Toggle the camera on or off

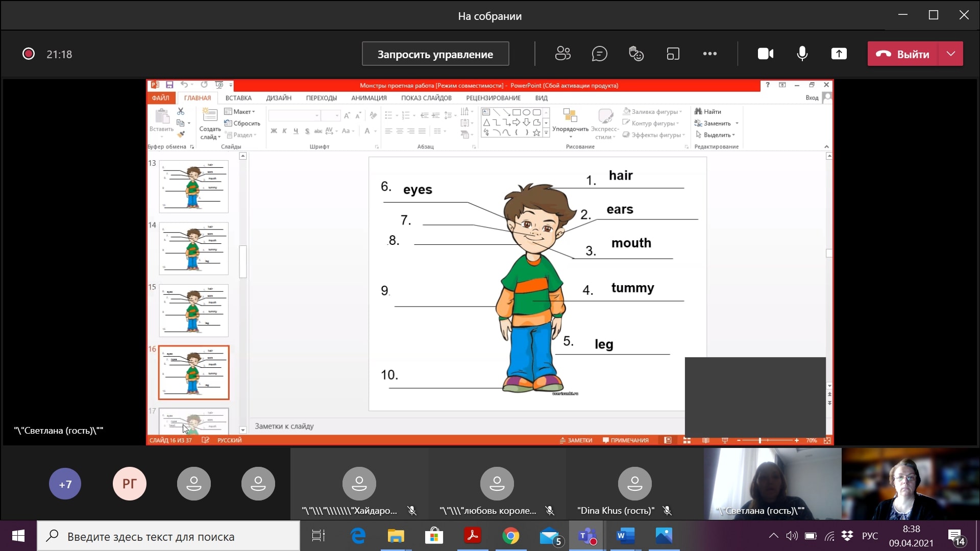(x=765, y=54)
